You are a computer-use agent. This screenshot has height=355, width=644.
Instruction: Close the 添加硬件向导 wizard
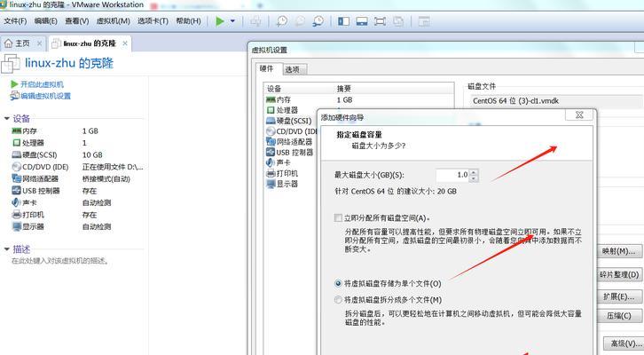point(579,115)
